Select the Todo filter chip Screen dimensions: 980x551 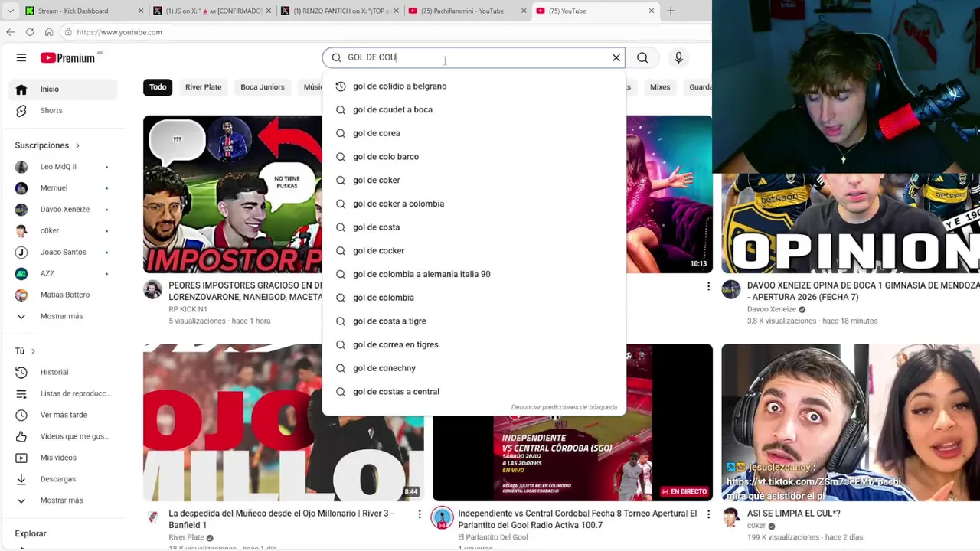pos(158,87)
